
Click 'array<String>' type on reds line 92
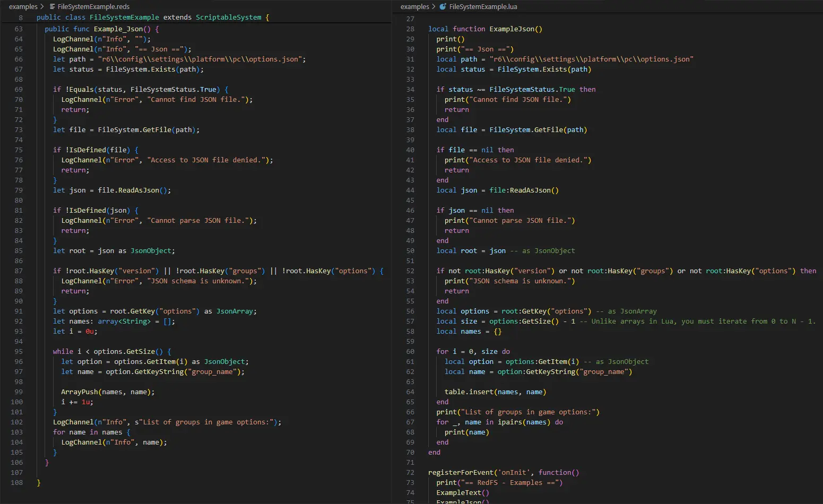[124, 321]
